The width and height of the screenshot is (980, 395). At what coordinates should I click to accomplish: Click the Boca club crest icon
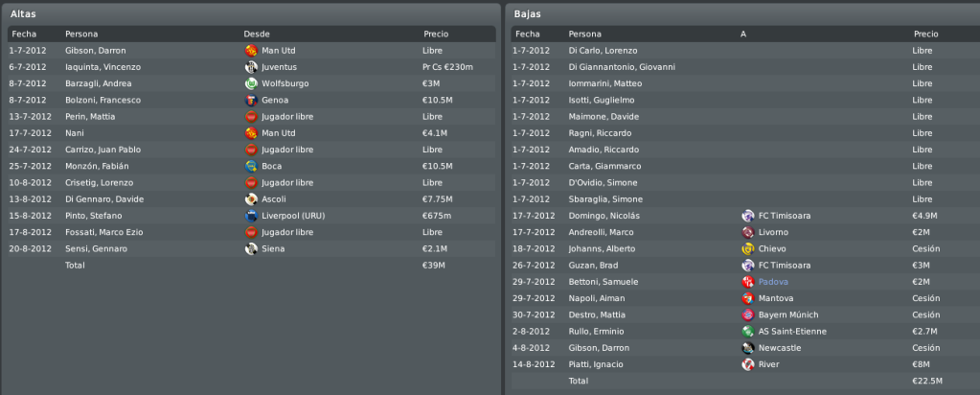pyautogui.click(x=251, y=167)
